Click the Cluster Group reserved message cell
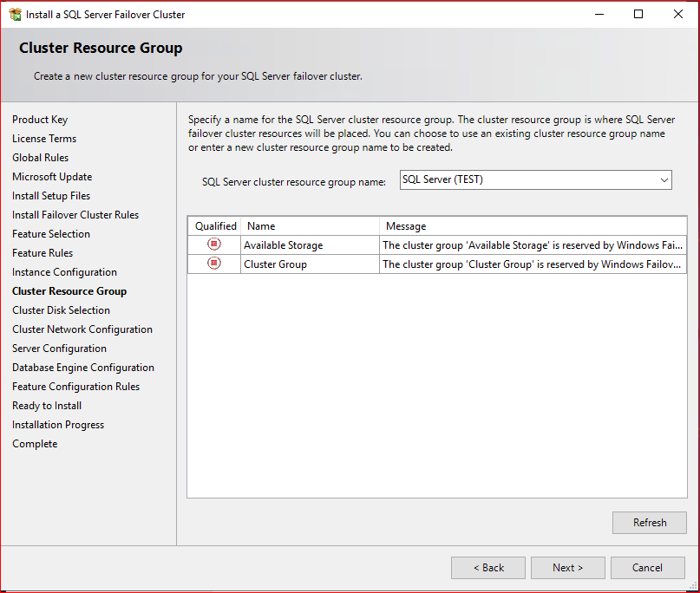 (x=533, y=264)
